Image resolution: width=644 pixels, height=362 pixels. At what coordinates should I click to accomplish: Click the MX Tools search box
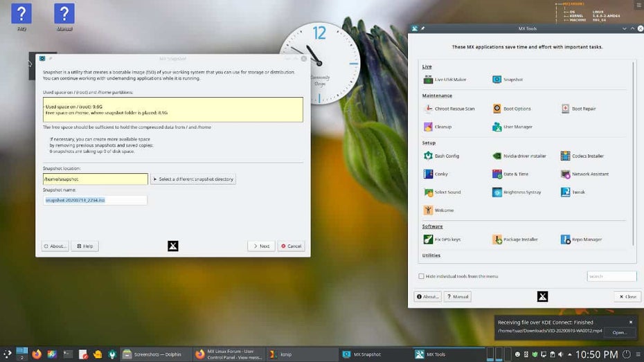point(611,276)
